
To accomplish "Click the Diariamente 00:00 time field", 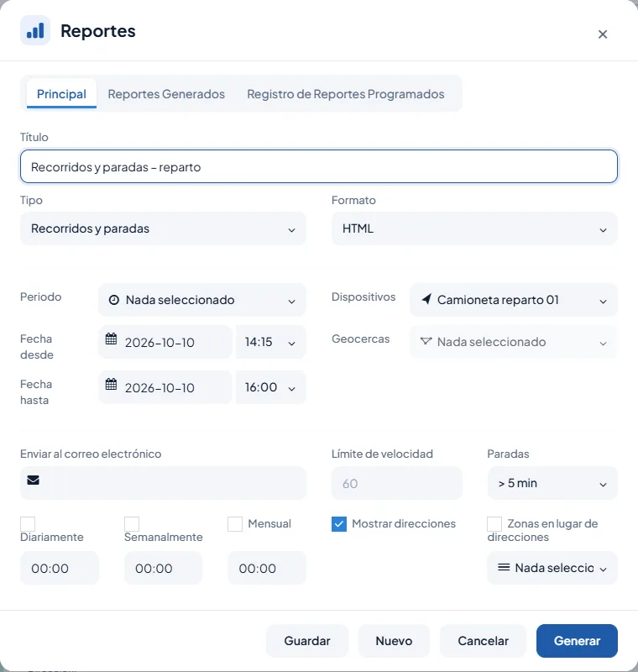I will 60,568.
